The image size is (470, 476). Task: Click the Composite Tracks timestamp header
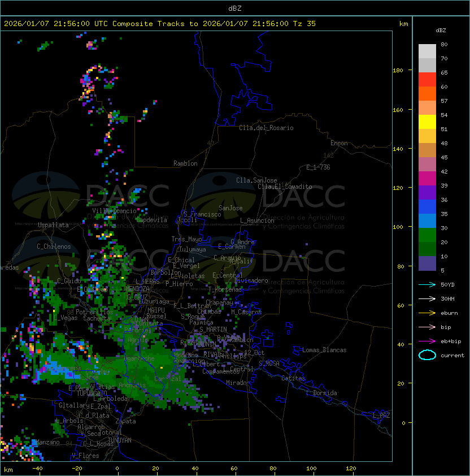(x=160, y=24)
